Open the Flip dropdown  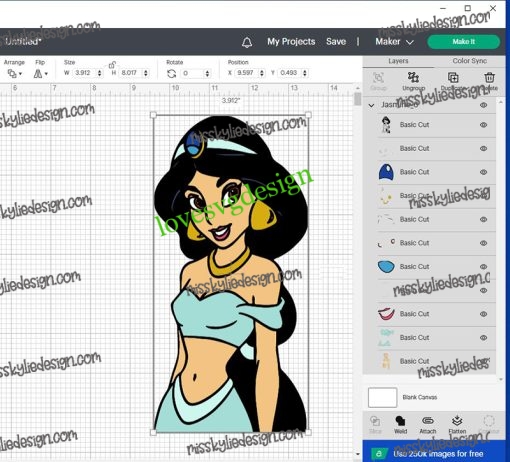[x=40, y=73]
